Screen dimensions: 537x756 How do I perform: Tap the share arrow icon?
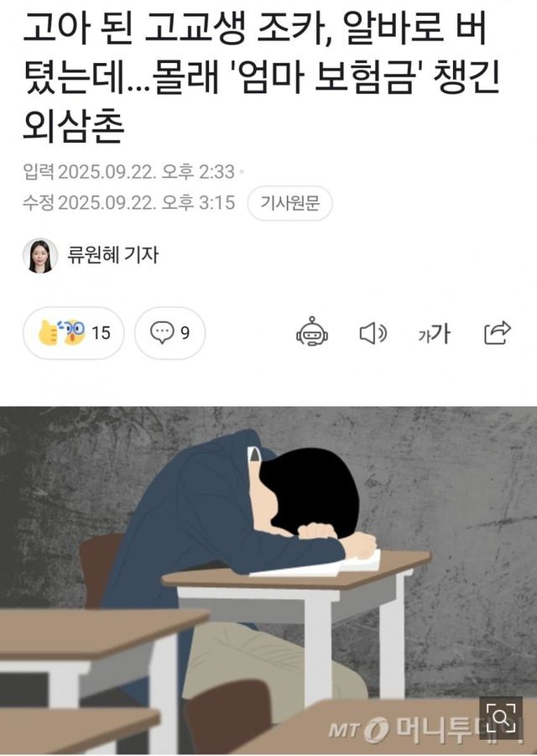click(x=498, y=332)
